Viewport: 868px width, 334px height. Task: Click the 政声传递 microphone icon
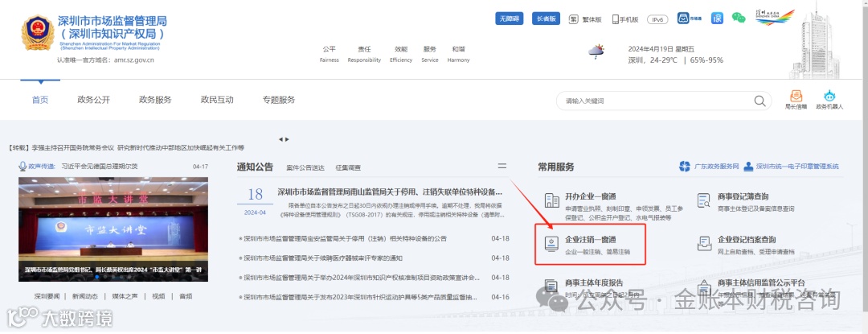click(x=23, y=166)
